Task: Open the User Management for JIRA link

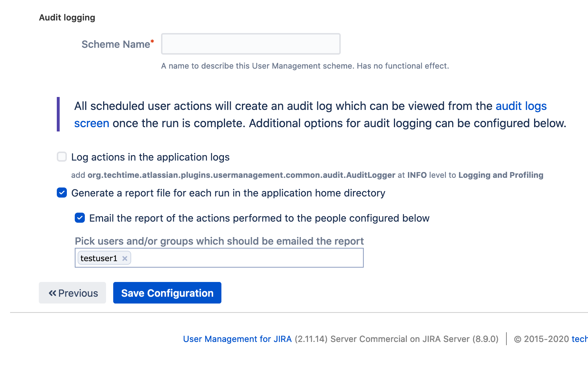Action: coord(237,339)
